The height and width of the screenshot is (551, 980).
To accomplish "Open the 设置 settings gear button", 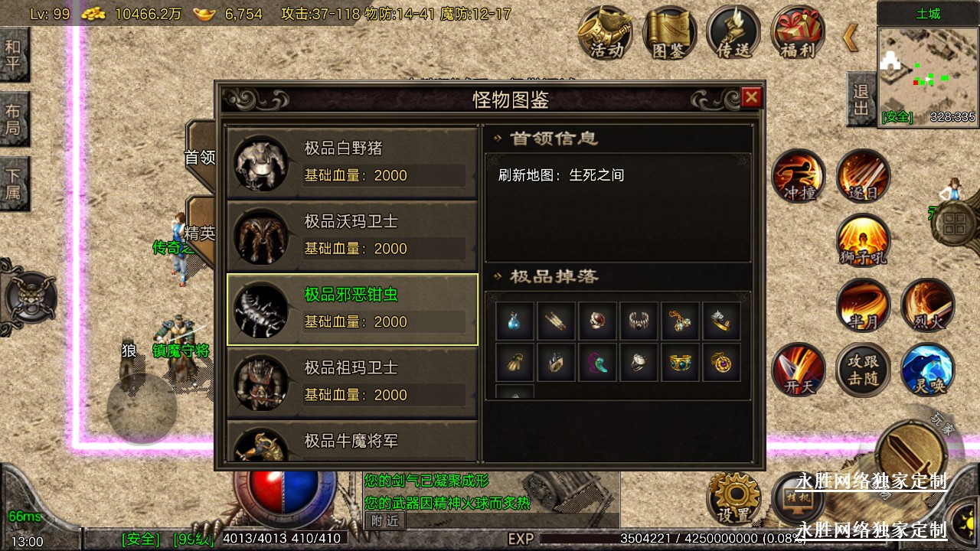I will coord(734,498).
